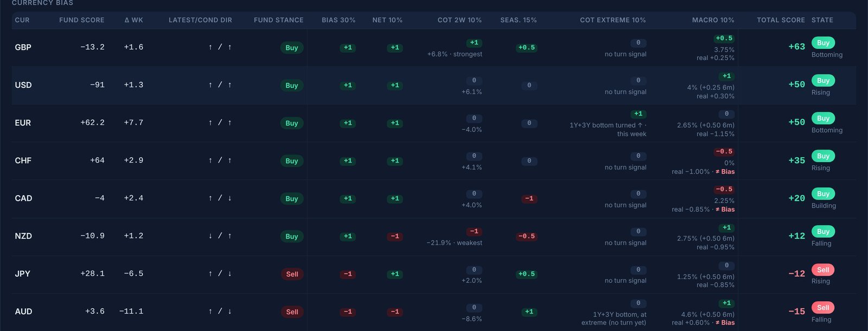Click the GBP fund stance Buy badge
This screenshot has height=331, width=868.
(x=292, y=48)
